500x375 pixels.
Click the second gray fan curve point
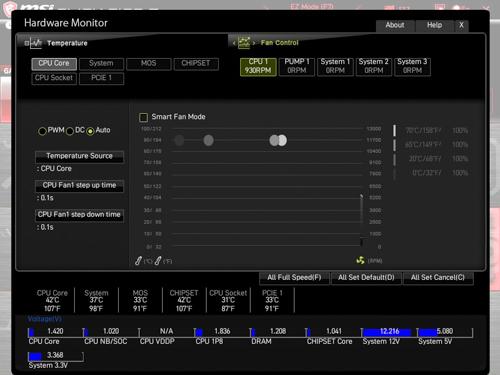click(209, 140)
